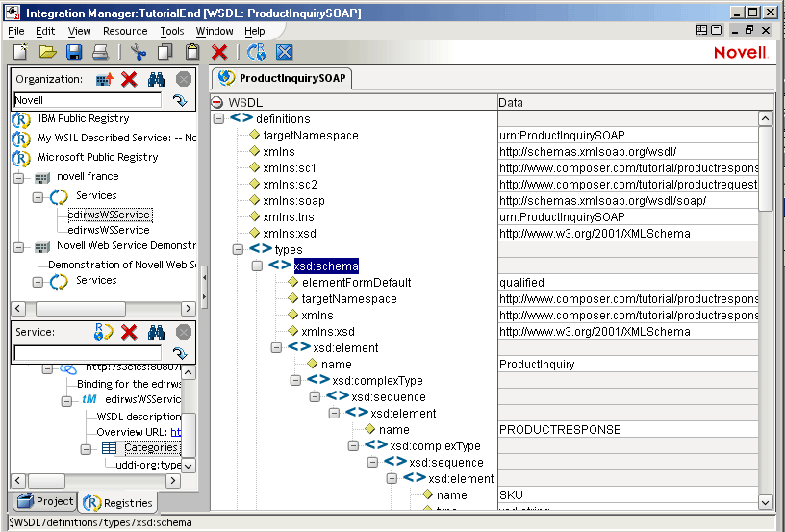785x532 pixels.
Task: Click the PRODUCTRESPONSE data value
Action: coord(560,429)
